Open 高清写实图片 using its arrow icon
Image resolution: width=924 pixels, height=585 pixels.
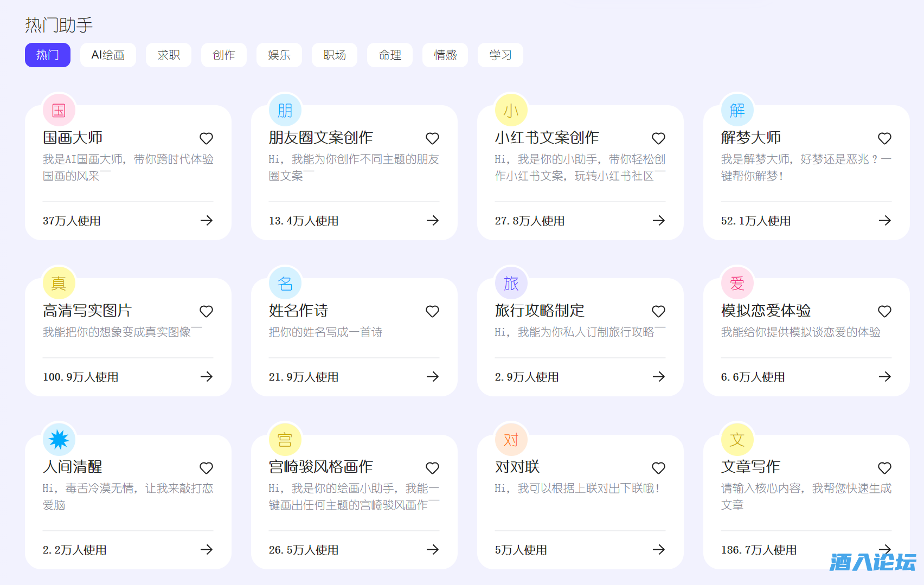click(206, 376)
